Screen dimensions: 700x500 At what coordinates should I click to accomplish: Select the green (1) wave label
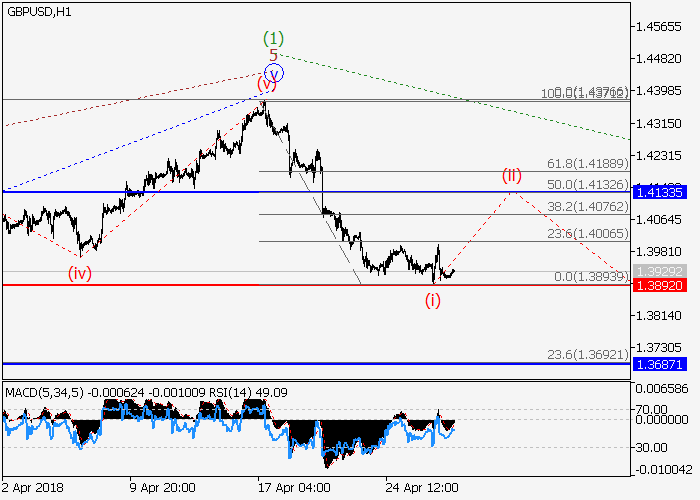pos(273,39)
